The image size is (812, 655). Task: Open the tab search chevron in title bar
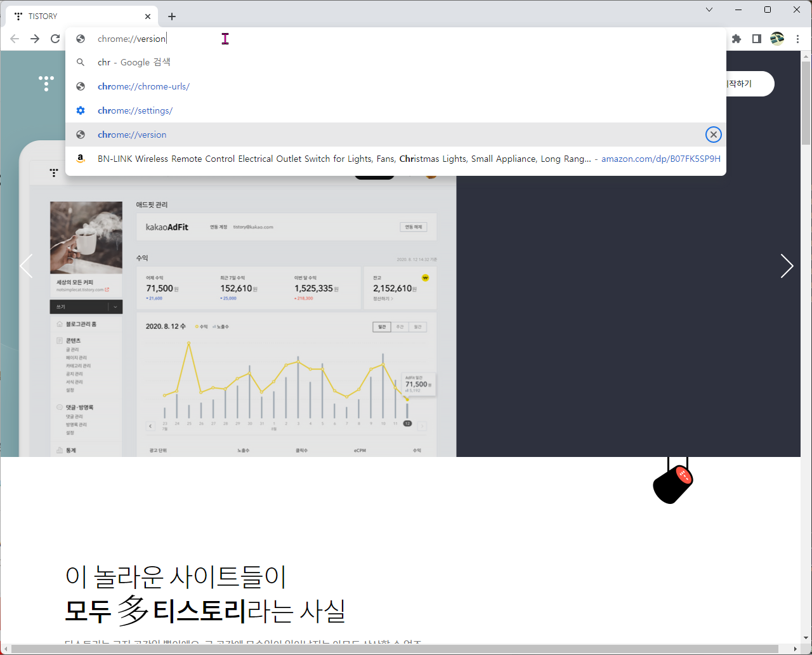coord(709,10)
